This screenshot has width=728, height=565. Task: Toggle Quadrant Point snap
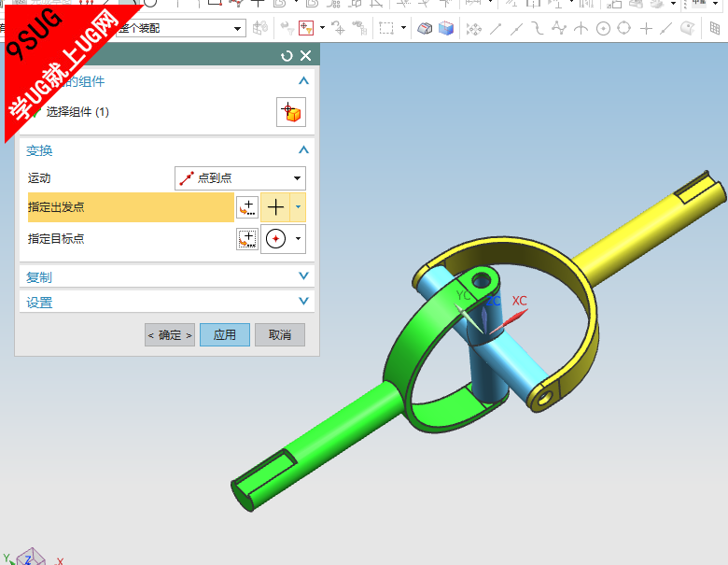pyautogui.click(x=624, y=28)
